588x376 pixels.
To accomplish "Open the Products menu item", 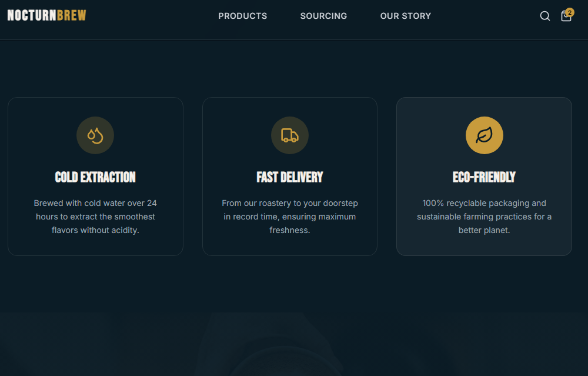I will click(x=243, y=16).
